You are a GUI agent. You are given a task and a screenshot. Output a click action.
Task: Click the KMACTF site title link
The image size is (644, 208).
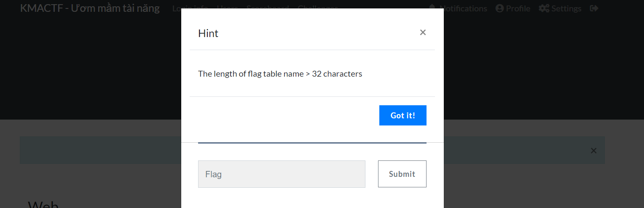tap(90, 8)
